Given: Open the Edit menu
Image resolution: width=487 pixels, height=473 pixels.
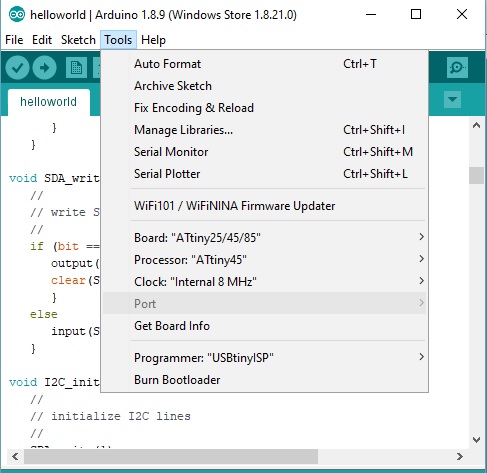Looking at the screenshot, I should tap(42, 40).
